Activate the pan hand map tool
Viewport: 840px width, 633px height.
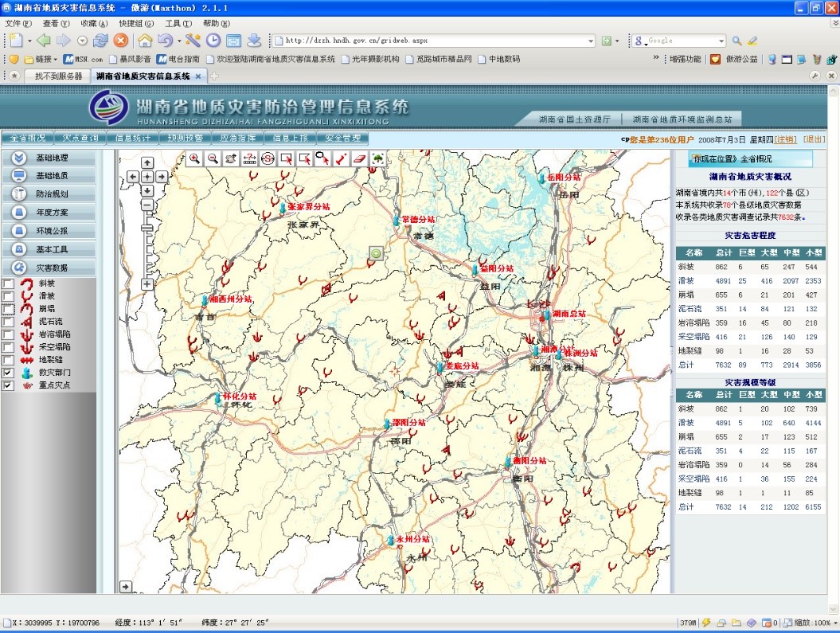pyautogui.click(x=231, y=158)
